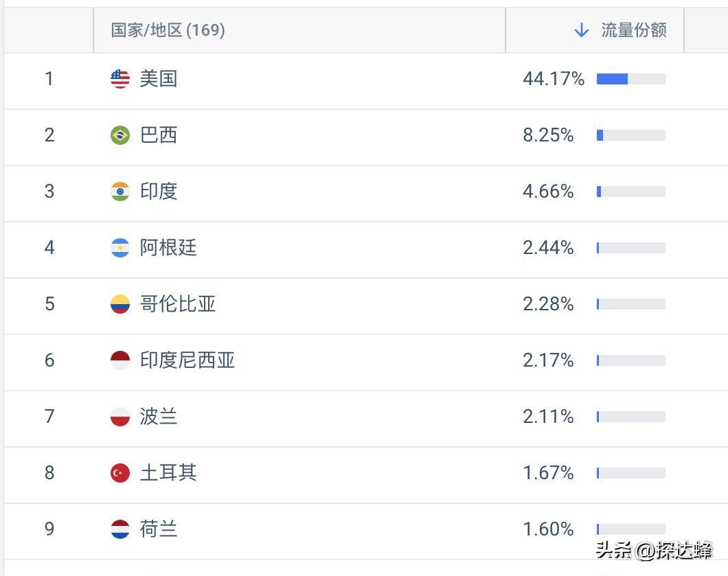
Task: Click the Brazil flag icon
Action: 119,135
